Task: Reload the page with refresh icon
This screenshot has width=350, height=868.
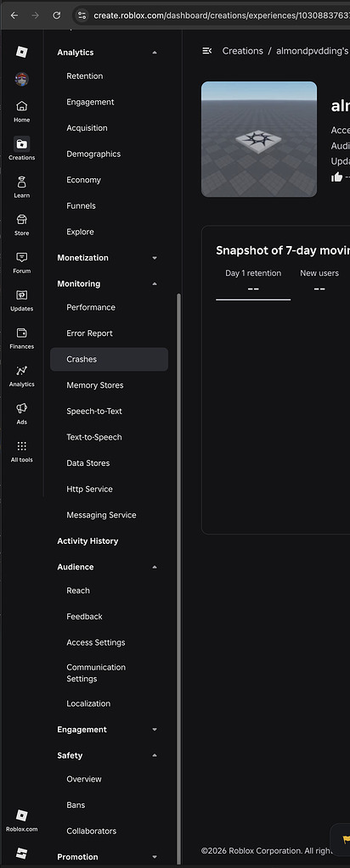Action: click(x=56, y=15)
